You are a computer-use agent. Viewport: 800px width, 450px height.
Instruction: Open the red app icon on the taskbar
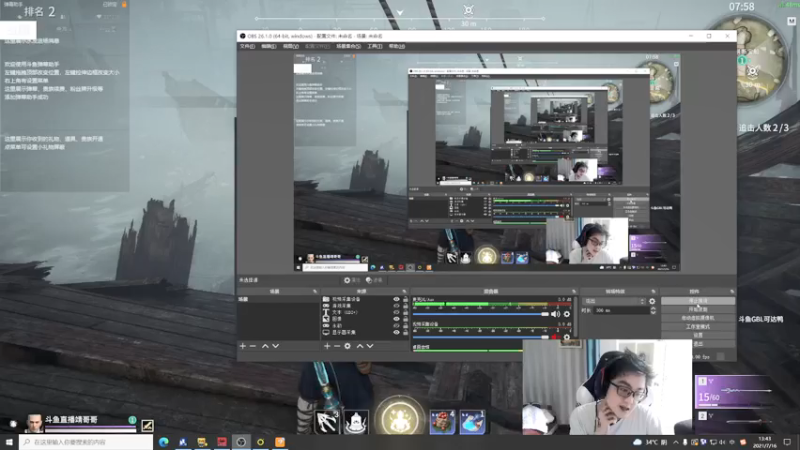[x=222, y=442]
